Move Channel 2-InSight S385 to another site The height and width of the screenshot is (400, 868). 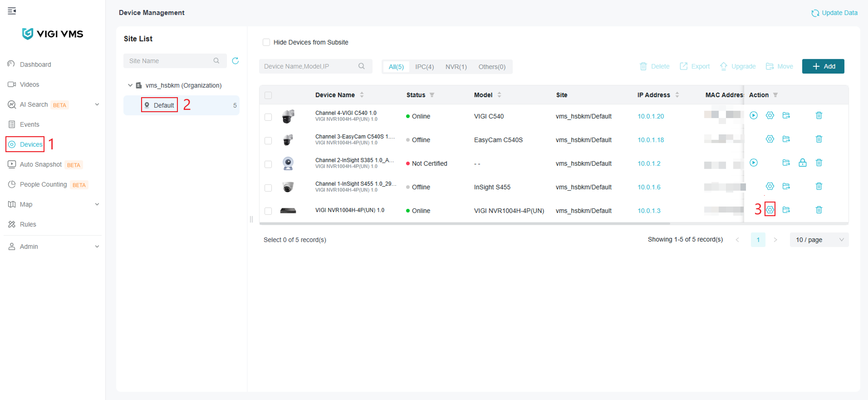tap(786, 162)
